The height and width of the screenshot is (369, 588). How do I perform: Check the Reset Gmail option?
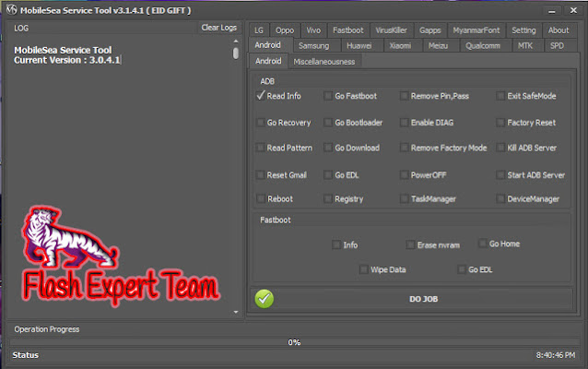[260, 174]
